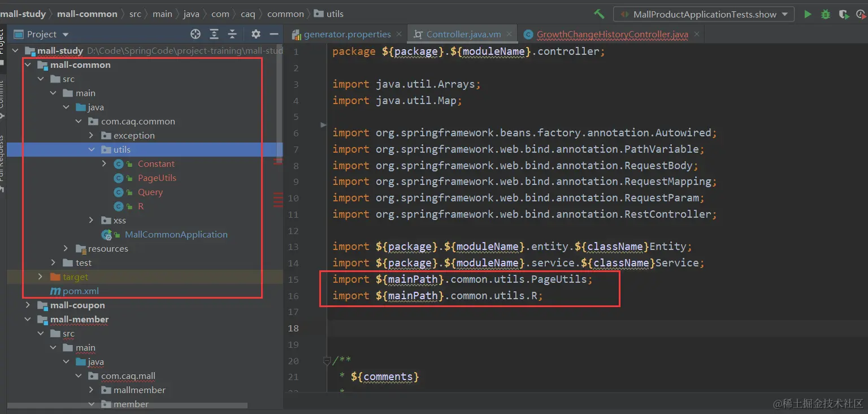Expand the xss package

tap(92, 221)
